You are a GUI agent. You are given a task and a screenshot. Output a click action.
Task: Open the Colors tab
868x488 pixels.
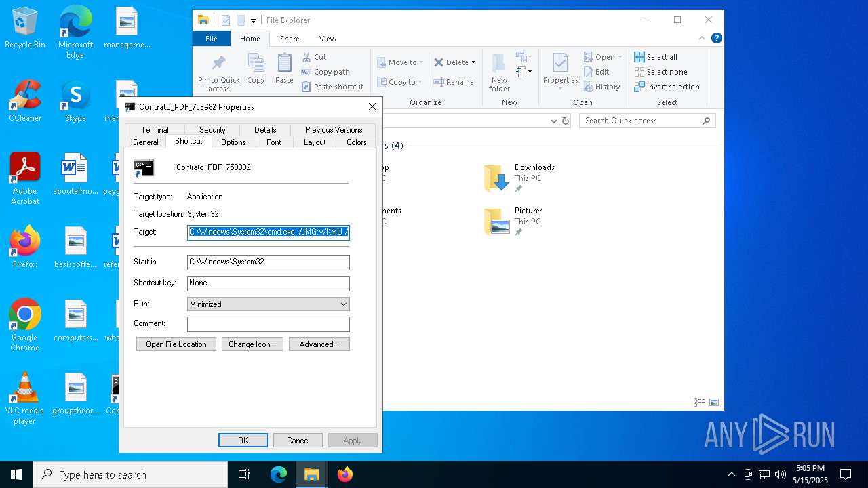coord(357,142)
